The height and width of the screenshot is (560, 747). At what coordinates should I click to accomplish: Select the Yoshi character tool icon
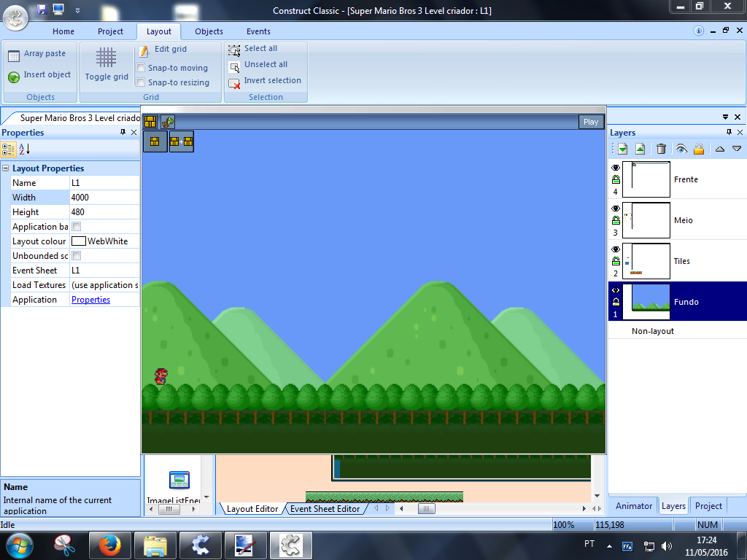pyautogui.click(x=167, y=122)
